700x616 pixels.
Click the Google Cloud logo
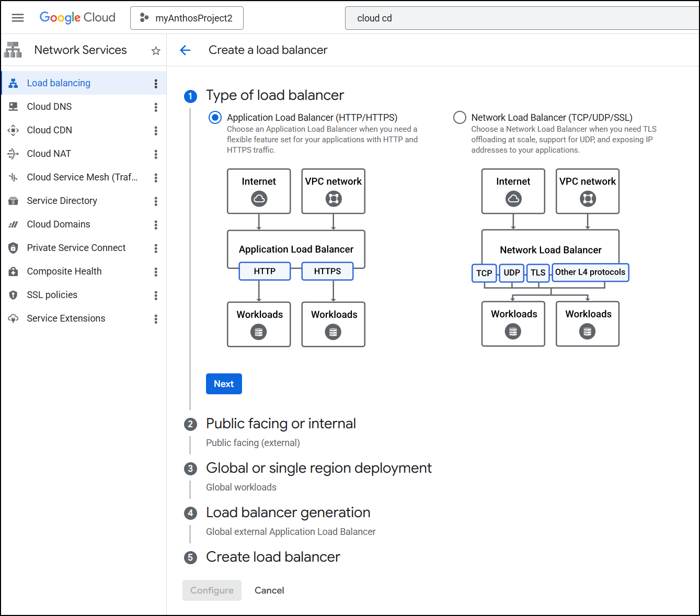point(77,18)
